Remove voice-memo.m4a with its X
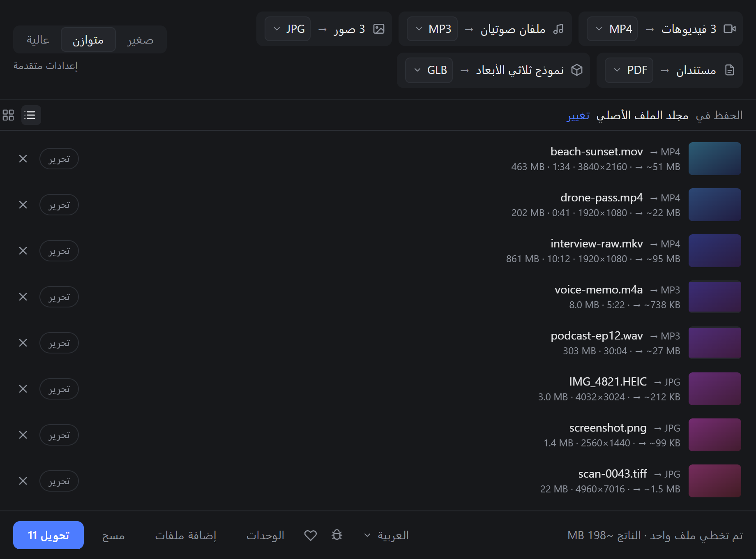The image size is (756, 559). [23, 297]
